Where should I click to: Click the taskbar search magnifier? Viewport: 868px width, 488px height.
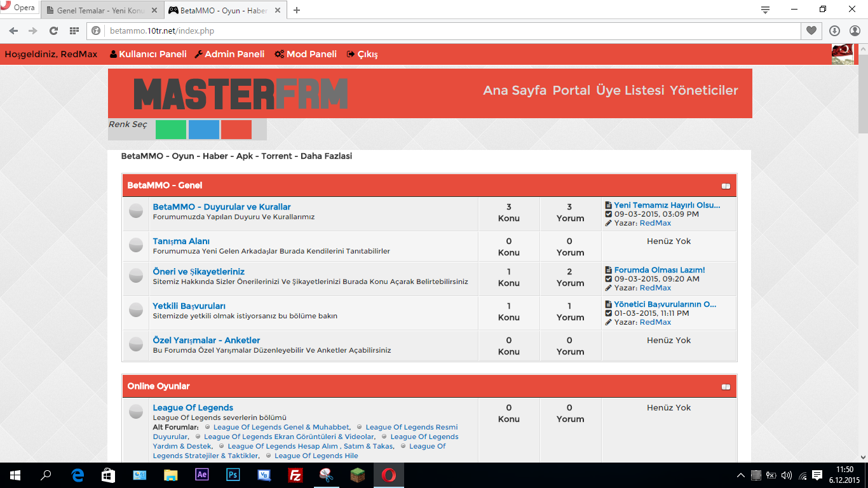[x=46, y=475]
